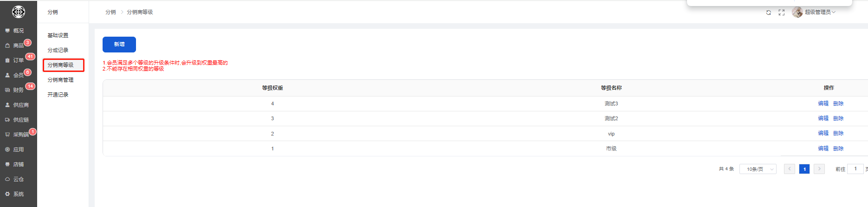The width and height of the screenshot is (868, 207).
Task: Toggle fullscreen mode icon
Action: (x=782, y=13)
